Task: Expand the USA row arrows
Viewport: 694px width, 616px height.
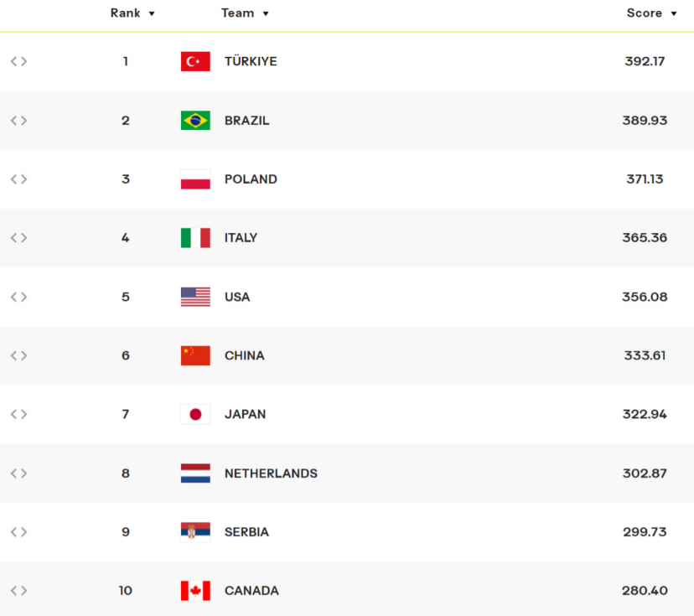Action: tap(19, 297)
